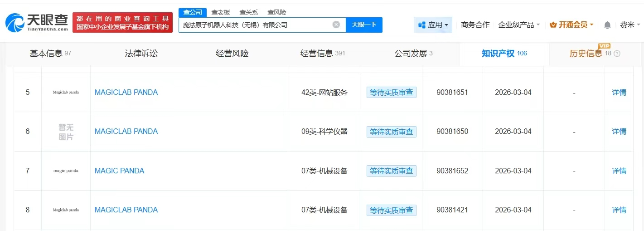Open the 应用 dropdown menu
The image size is (644, 231).
click(x=433, y=25)
